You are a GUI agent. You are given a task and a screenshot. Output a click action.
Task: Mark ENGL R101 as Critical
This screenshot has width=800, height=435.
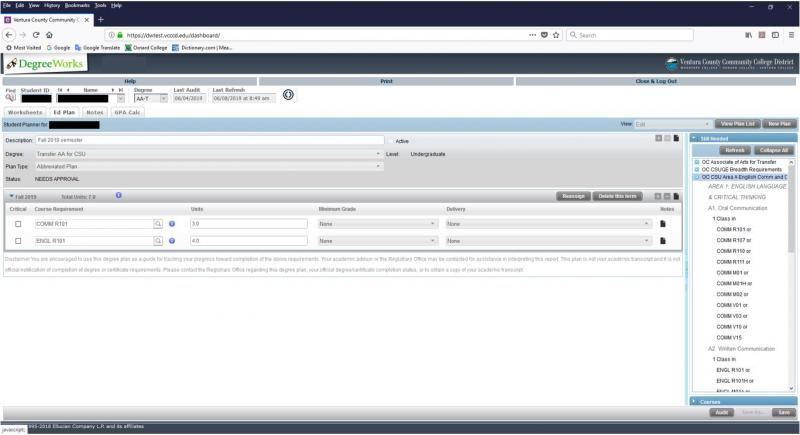coord(18,241)
